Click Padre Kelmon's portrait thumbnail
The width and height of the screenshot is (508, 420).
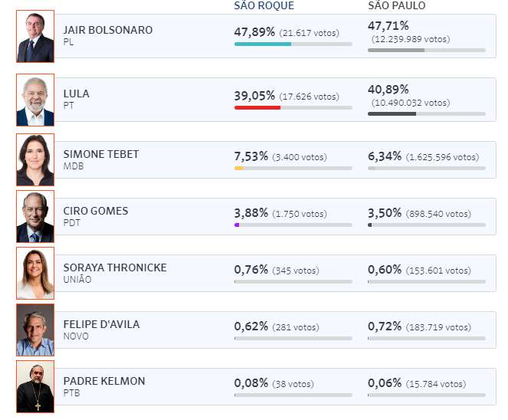[x=35, y=386]
